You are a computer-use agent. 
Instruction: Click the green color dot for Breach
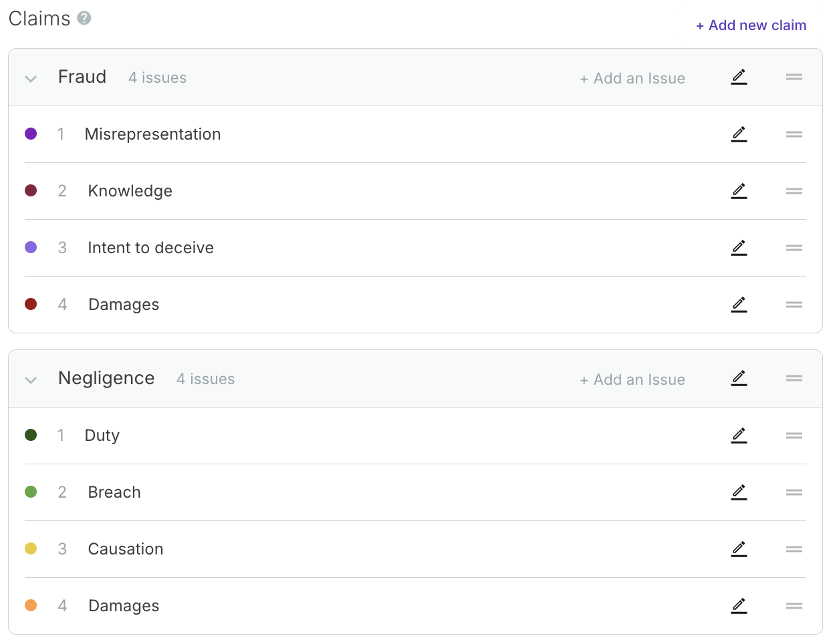31,491
